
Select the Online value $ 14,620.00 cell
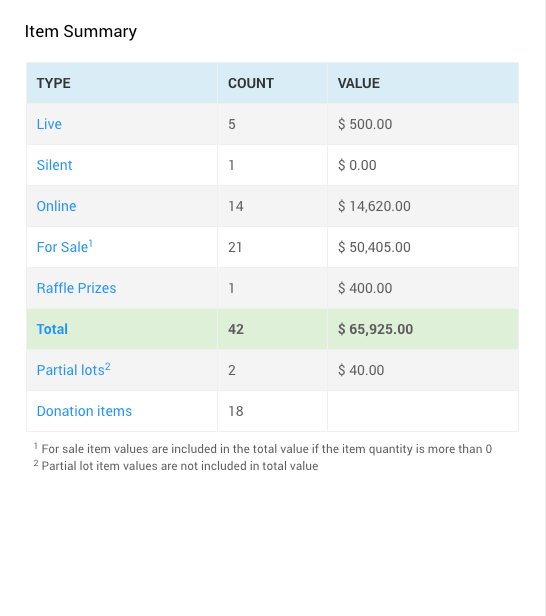click(423, 206)
